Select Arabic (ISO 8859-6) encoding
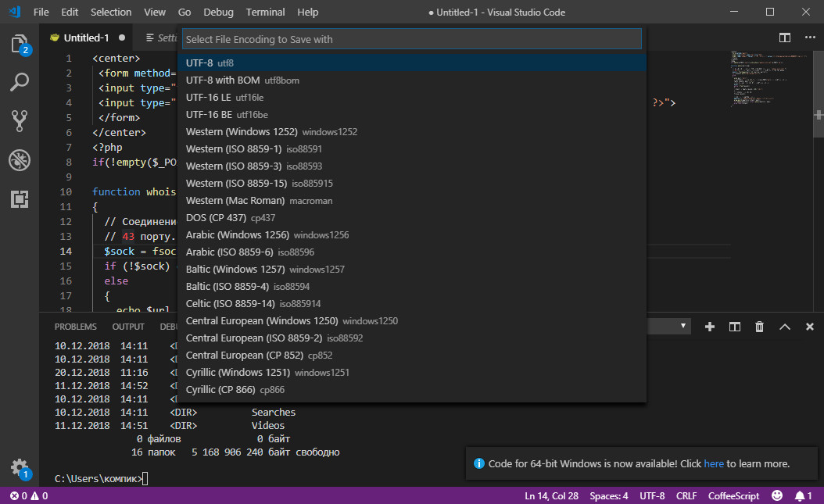 [x=412, y=252]
